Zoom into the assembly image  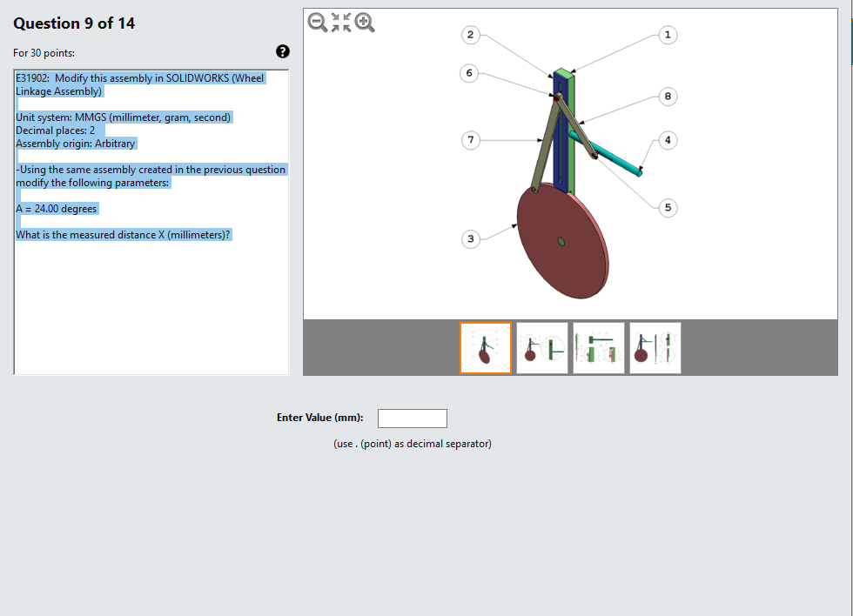tap(363, 23)
